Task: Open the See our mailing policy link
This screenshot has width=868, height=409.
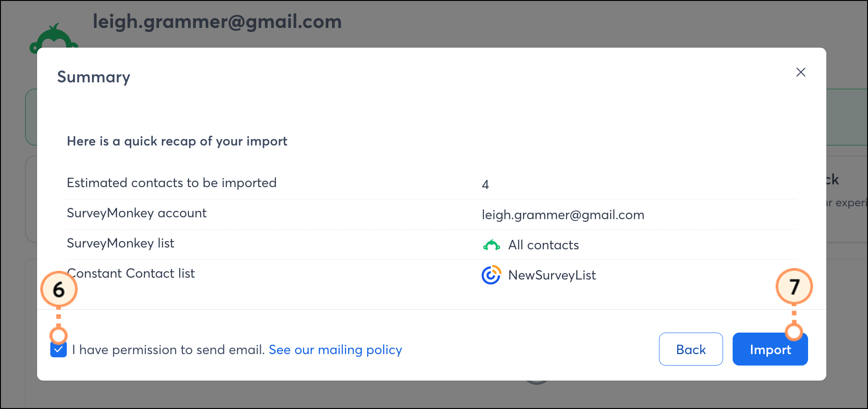Action: pyautogui.click(x=335, y=350)
